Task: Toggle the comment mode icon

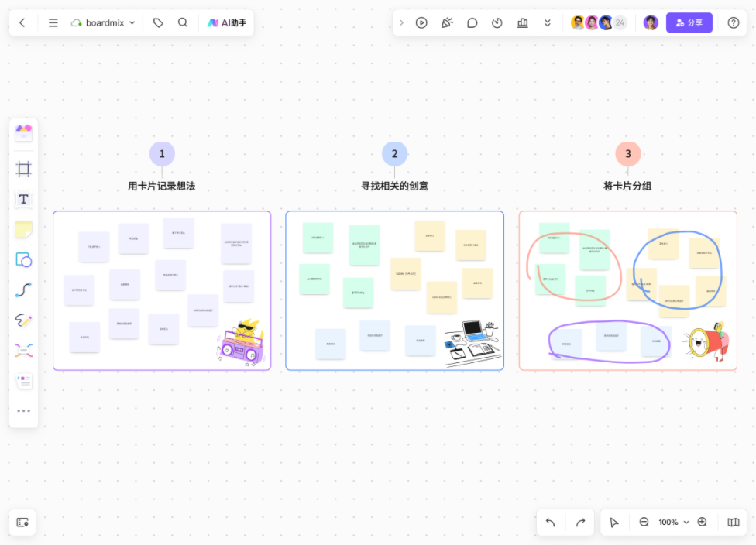Action: 472,22
